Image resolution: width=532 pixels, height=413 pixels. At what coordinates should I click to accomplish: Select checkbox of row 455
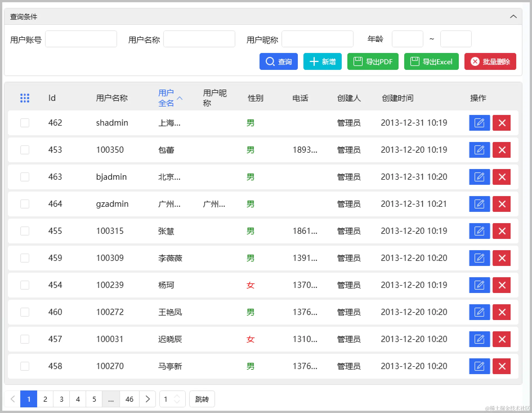(x=25, y=231)
